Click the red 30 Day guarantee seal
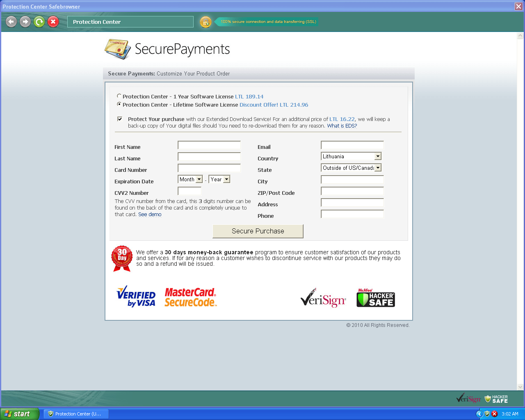This screenshot has width=525, height=420. pyautogui.click(x=122, y=258)
